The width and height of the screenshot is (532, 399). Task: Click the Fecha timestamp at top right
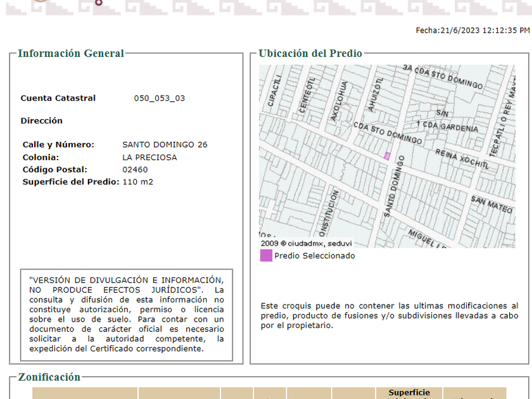[x=472, y=30]
